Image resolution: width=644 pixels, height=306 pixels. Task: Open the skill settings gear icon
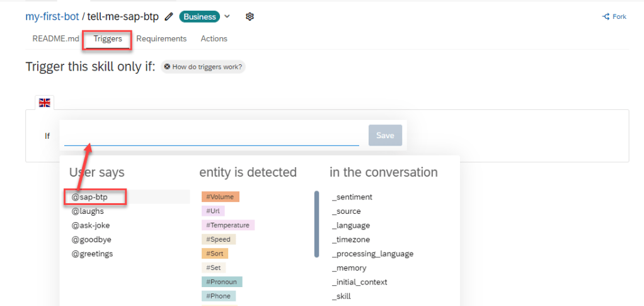click(250, 17)
